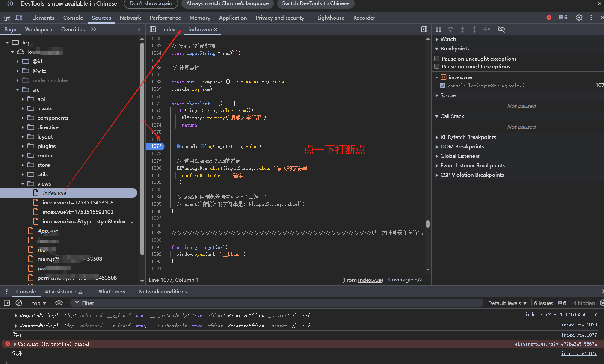
Task: Open the Performance tab
Action: 165,18
